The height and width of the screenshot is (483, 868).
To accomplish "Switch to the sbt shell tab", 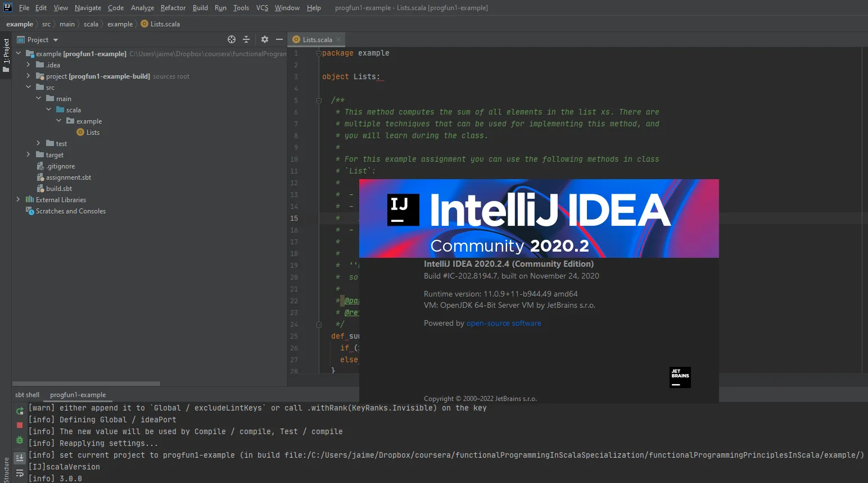I will point(27,395).
